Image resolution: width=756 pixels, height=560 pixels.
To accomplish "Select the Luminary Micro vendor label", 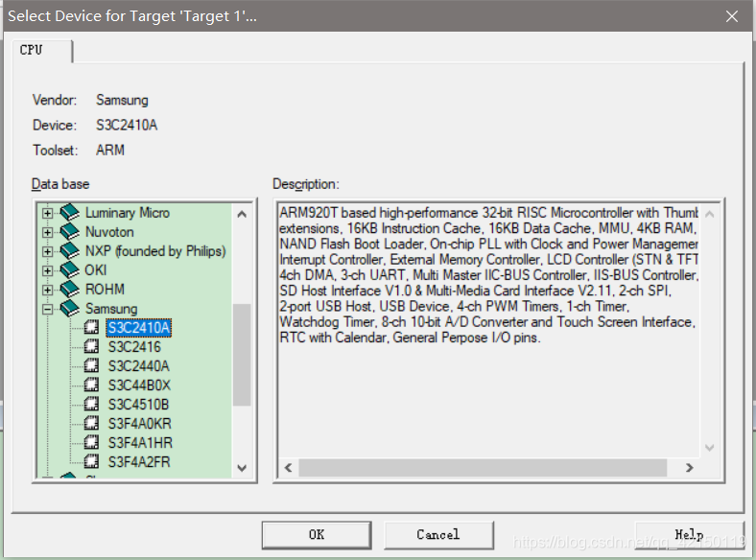I will pos(128,213).
